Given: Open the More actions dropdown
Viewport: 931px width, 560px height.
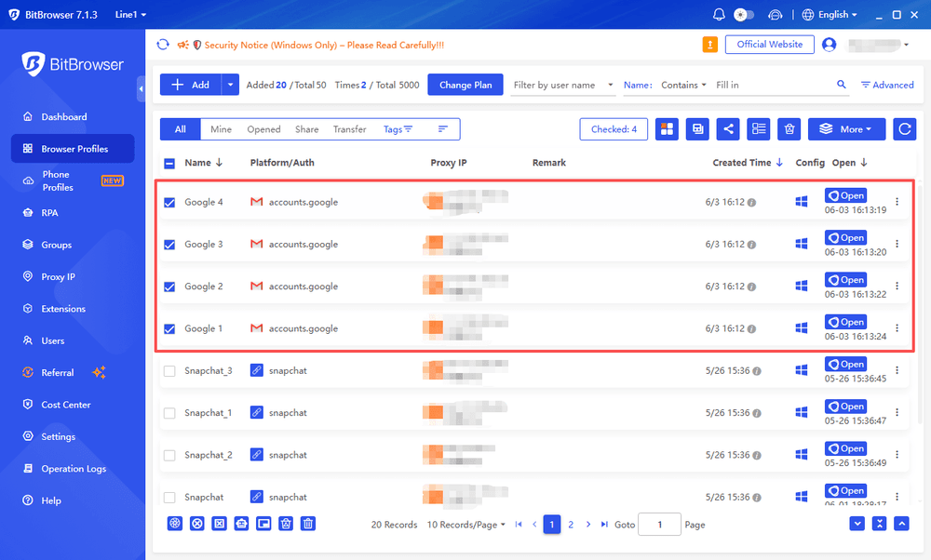Looking at the screenshot, I should 846,129.
